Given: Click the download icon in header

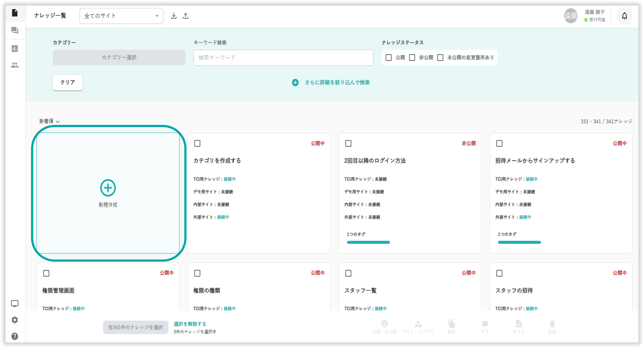Looking at the screenshot, I should 174,16.
